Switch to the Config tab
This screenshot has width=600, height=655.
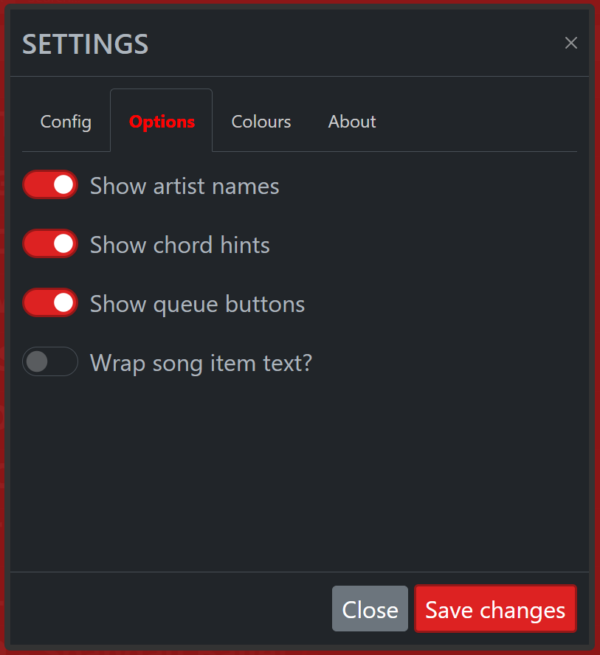click(66, 122)
